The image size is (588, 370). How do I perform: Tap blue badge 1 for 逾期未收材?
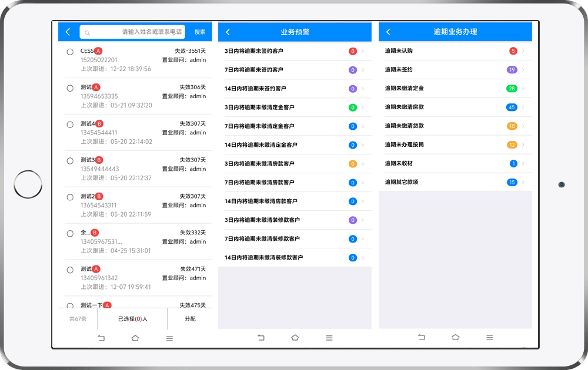tap(513, 163)
